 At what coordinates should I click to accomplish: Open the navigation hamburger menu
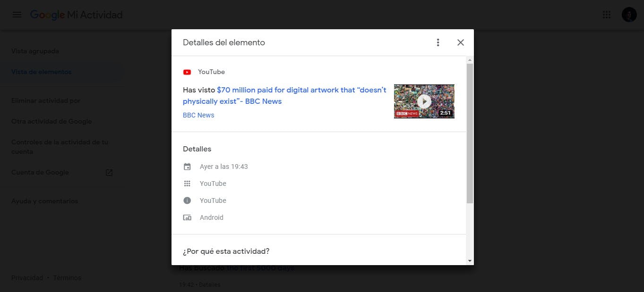click(x=17, y=14)
